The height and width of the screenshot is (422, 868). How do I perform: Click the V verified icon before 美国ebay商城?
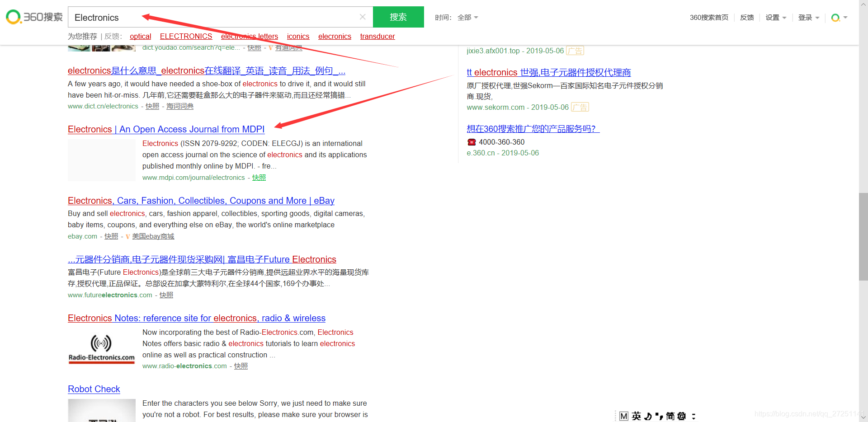[x=127, y=237]
